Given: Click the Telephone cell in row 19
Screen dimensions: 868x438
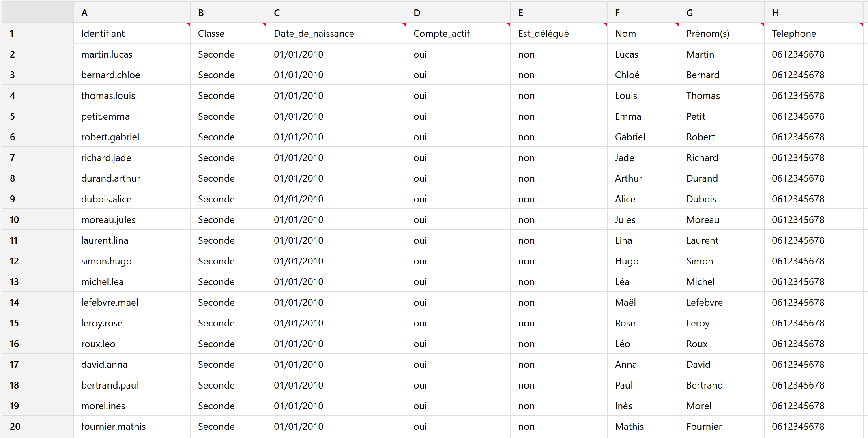Looking at the screenshot, I should (x=814, y=406).
